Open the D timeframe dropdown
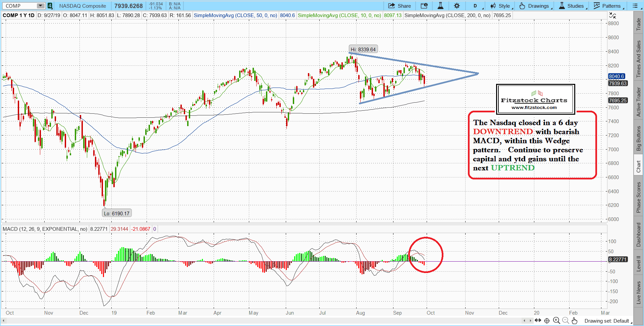Screen dimensions: 644x326 pyautogui.click(x=475, y=6)
